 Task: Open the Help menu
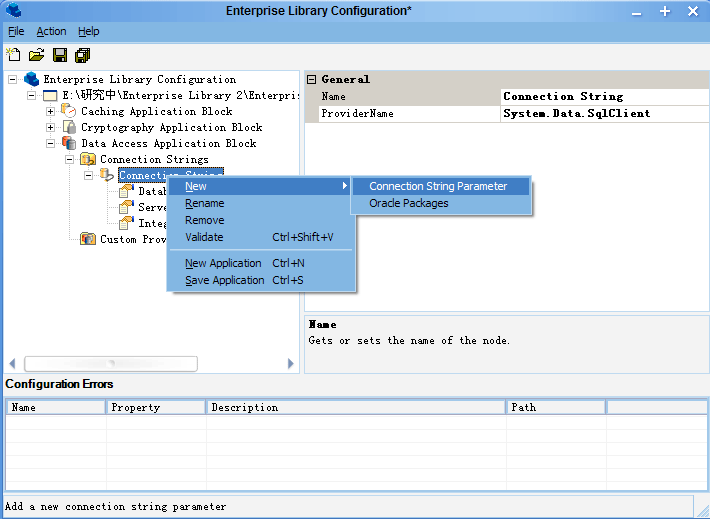[89, 31]
